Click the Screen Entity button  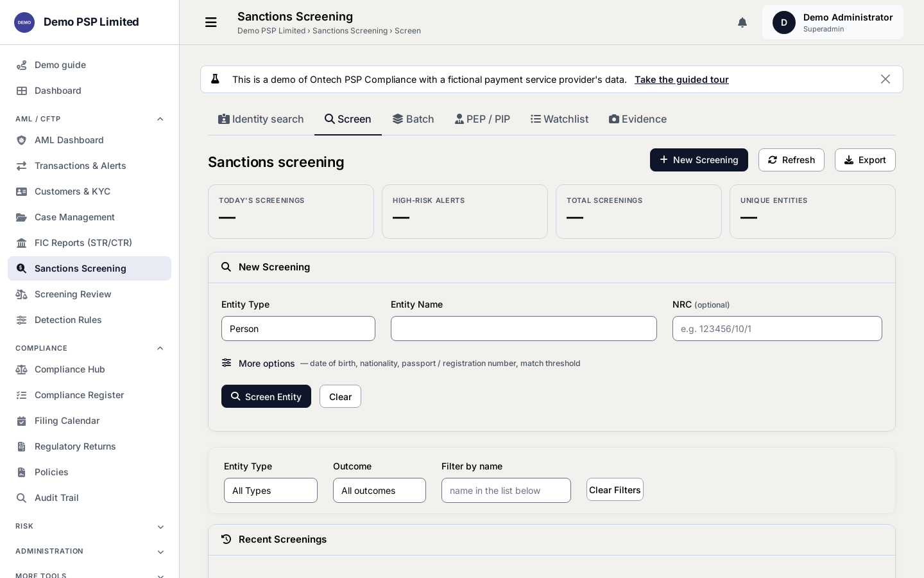[266, 396]
